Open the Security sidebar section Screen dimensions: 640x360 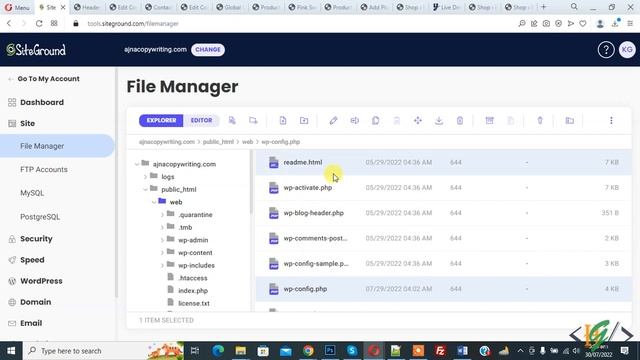pyautogui.click(x=36, y=239)
